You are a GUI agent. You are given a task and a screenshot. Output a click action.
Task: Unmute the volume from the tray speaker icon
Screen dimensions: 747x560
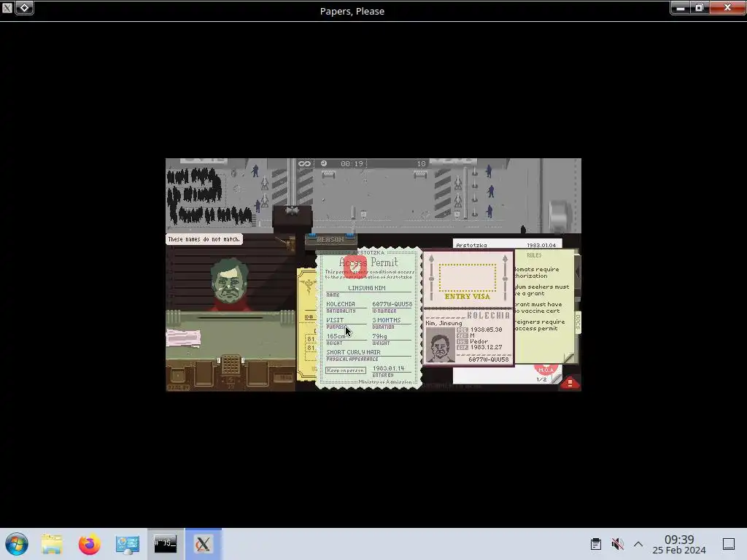(x=617, y=544)
